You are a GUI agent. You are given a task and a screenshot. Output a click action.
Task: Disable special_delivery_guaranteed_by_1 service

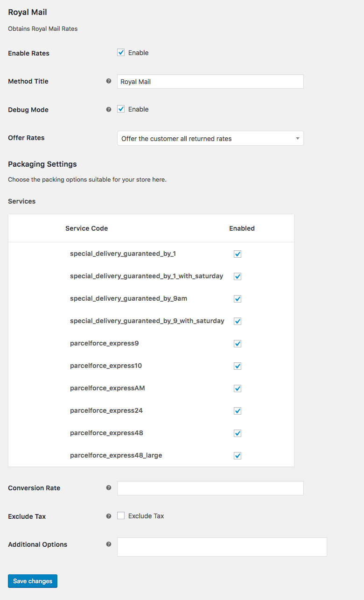coord(238,254)
